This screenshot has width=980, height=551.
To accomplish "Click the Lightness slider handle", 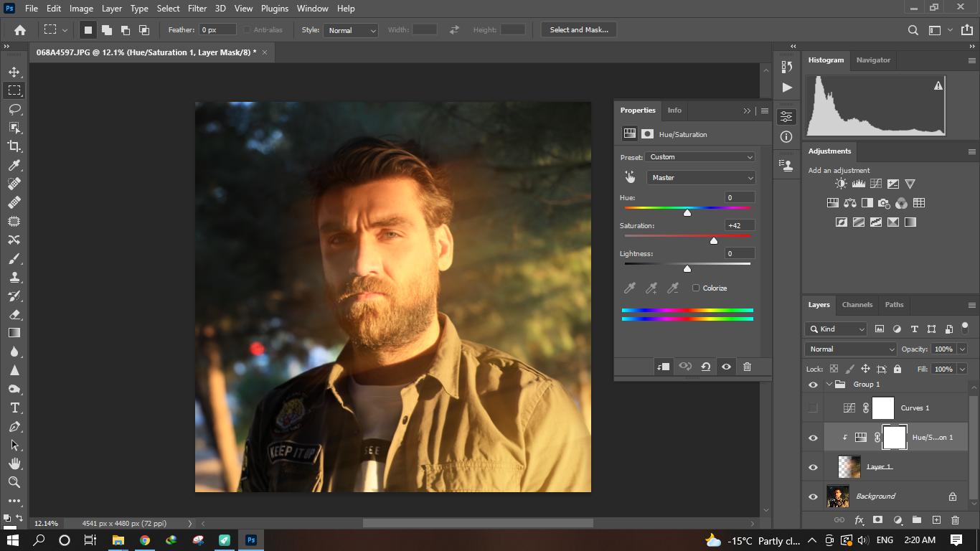I will click(x=687, y=268).
